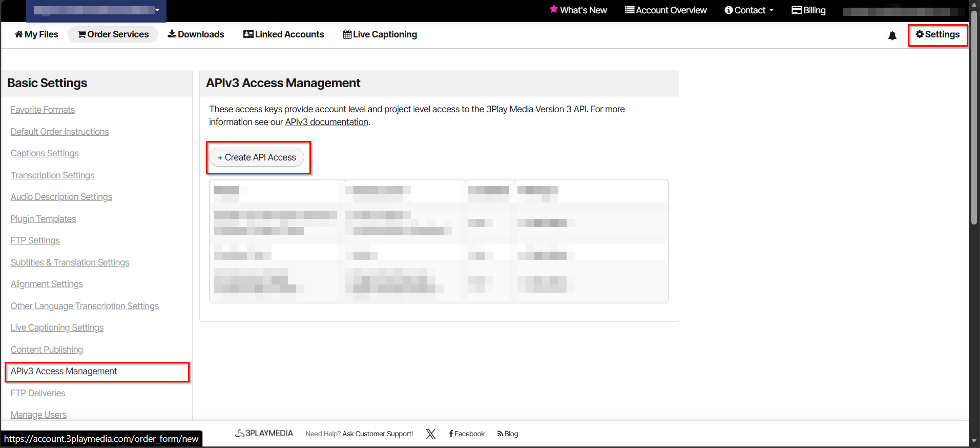Open Favorite Formats settings
This screenshot has width=980, height=448.
click(43, 110)
